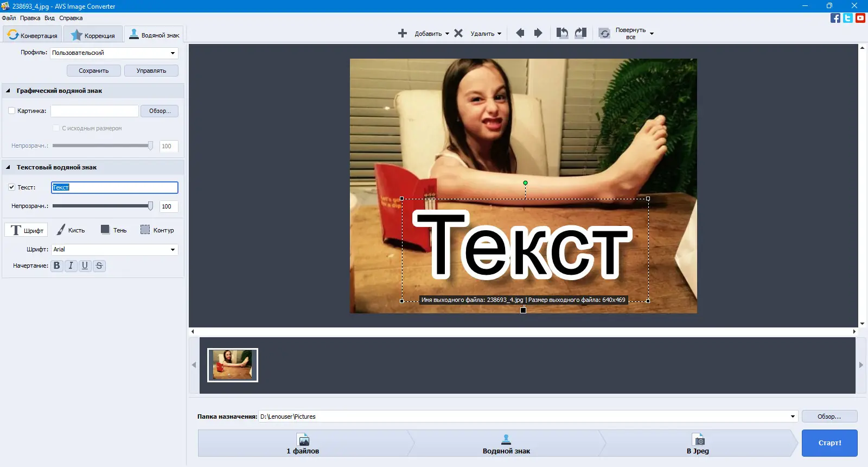Open the Shadow (Тень) settings

(113, 230)
